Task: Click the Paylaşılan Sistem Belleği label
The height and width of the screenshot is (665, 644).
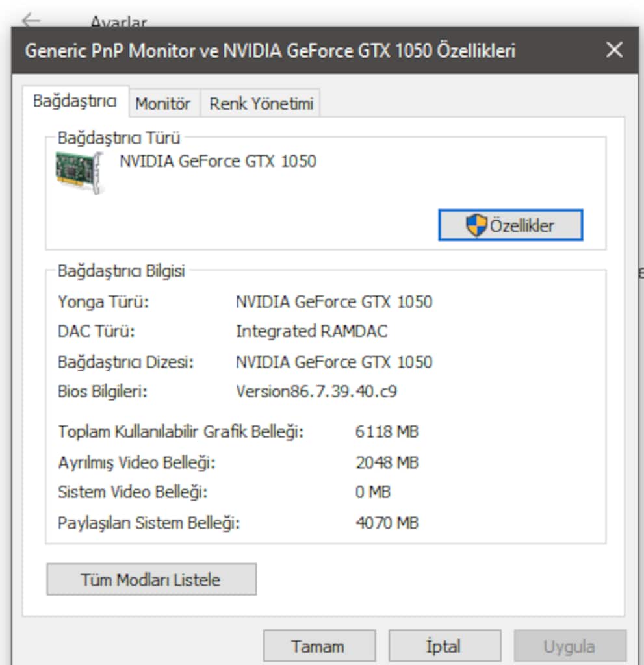Action: click(x=149, y=523)
